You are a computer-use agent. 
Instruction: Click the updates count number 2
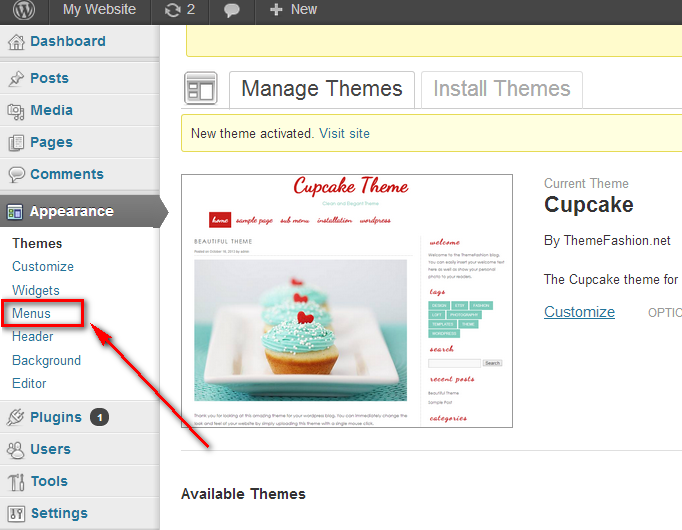(191, 9)
